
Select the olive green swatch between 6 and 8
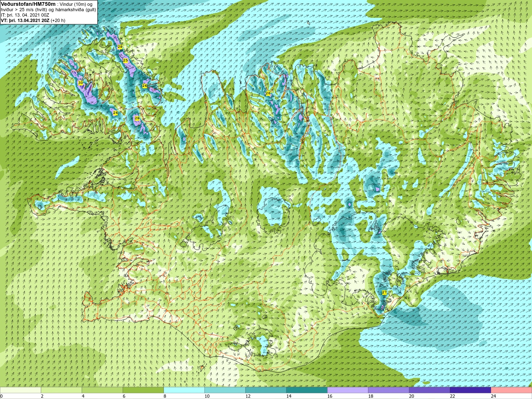(x=143, y=390)
